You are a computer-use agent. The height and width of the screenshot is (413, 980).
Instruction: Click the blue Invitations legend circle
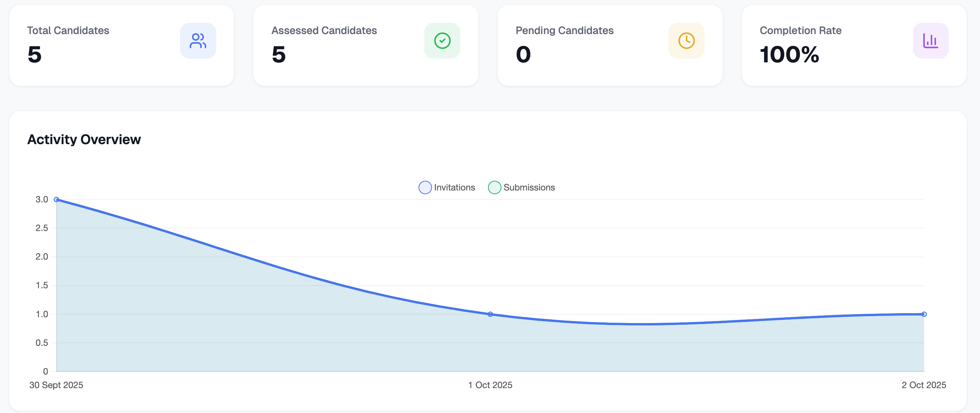[425, 187]
